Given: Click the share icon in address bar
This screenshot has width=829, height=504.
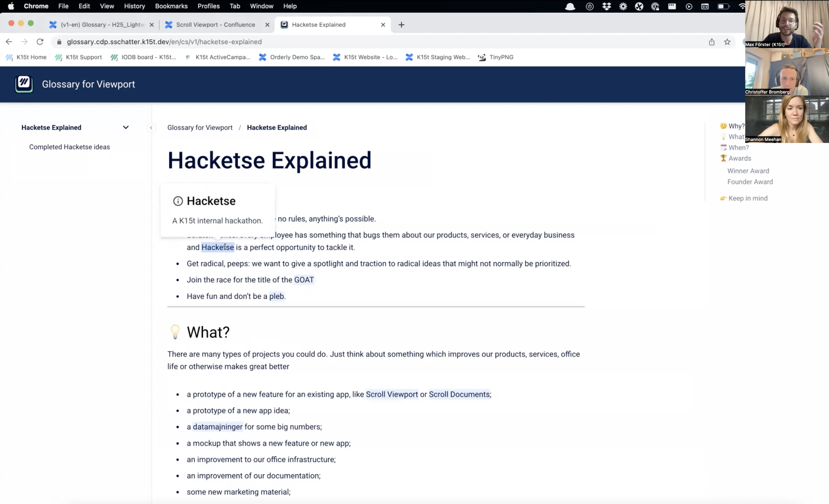Looking at the screenshot, I should pyautogui.click(x=712, y=42).
